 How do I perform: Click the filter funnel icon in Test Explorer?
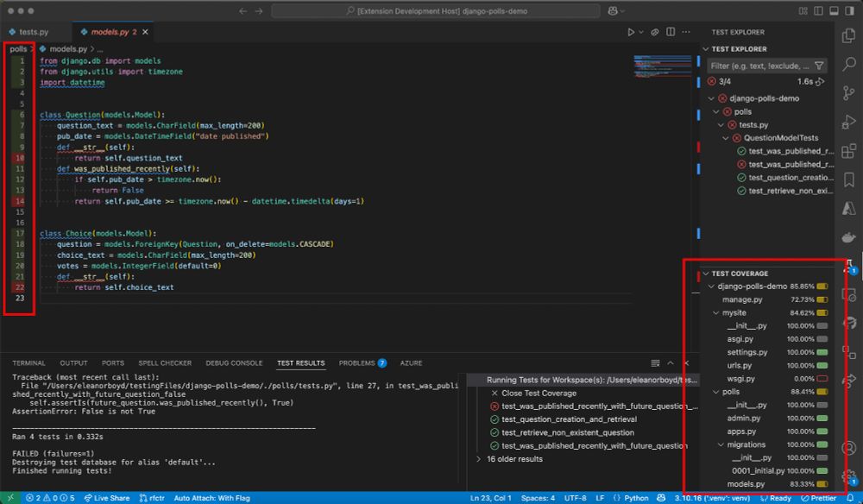coord(819,66)
